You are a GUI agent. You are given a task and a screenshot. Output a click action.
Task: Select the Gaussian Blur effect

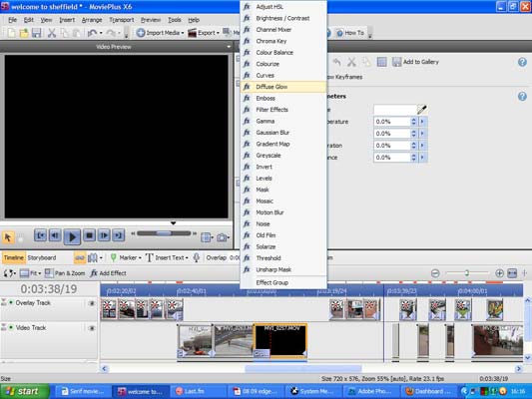click(x=283, y=133)
